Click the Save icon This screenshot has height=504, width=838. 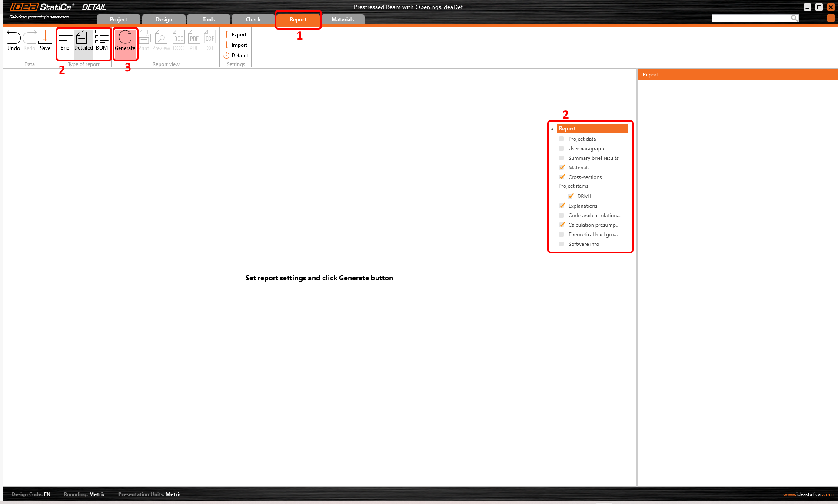45,38
